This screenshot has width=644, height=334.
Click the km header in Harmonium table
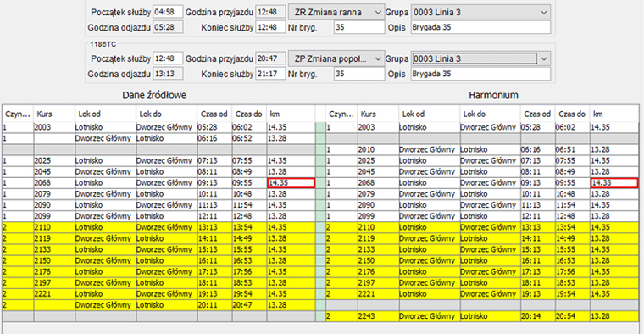[614, 114]
